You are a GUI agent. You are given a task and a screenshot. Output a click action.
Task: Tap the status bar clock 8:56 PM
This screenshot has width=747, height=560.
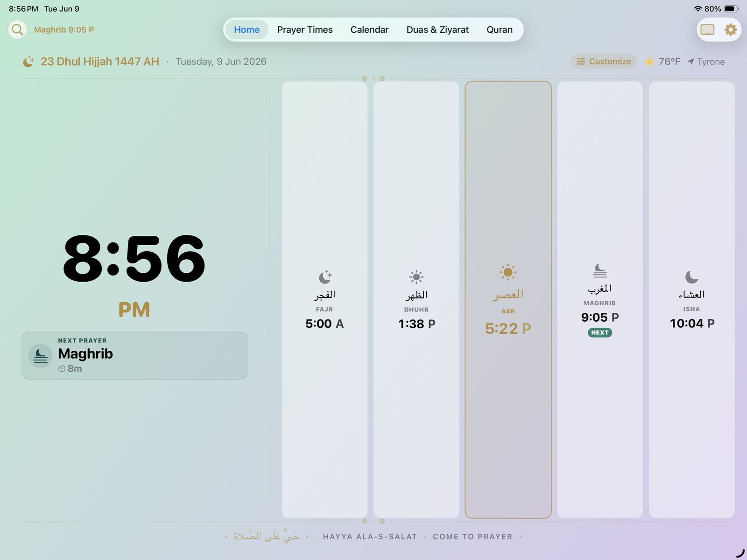pos(23,9)
